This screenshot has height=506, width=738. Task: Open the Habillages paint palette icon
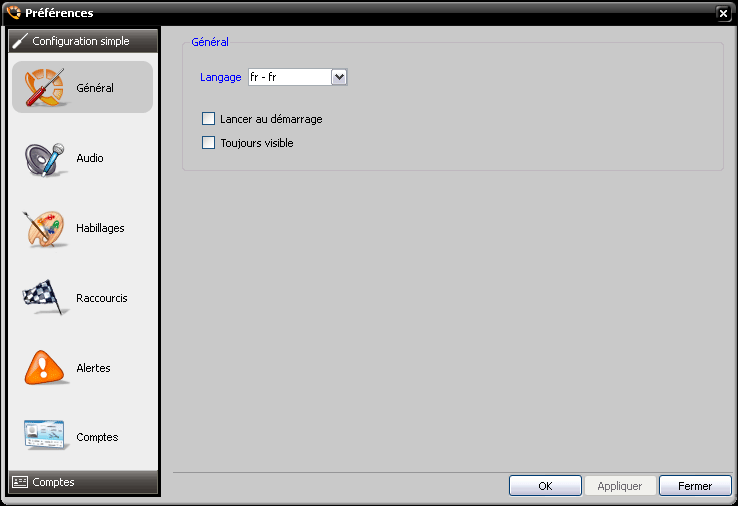click(44, 229)
